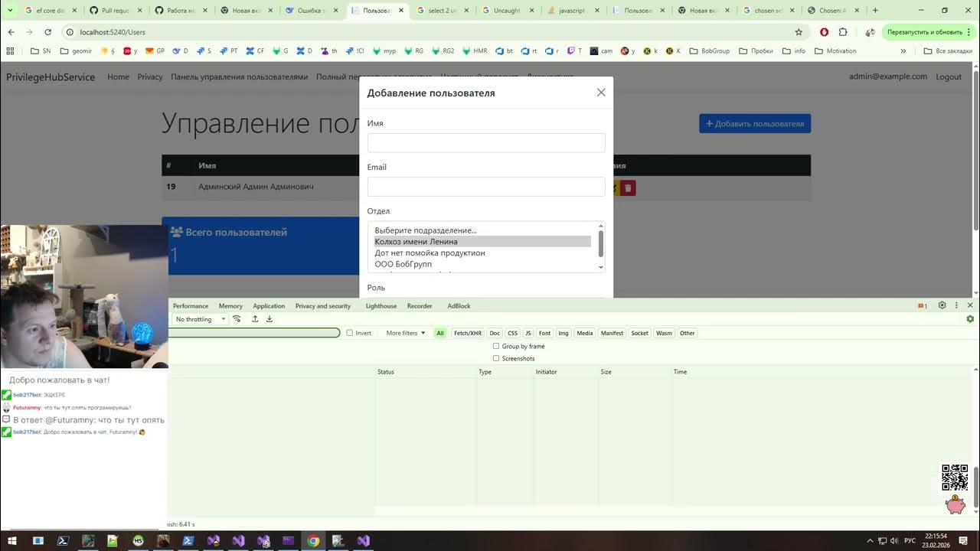Image resolution: width=980 pixels, height=551 pixels.
Task: Filter requests by Doc
Action: pos(495,333)
